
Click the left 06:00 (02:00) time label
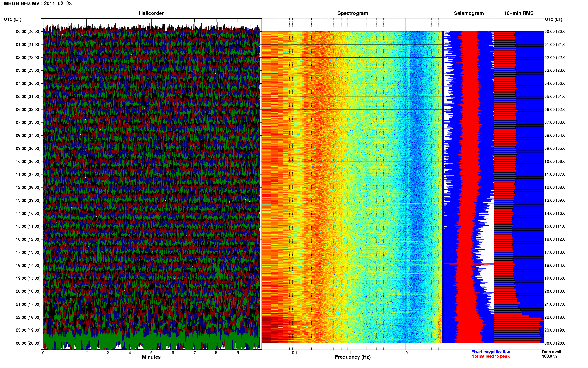28,109
